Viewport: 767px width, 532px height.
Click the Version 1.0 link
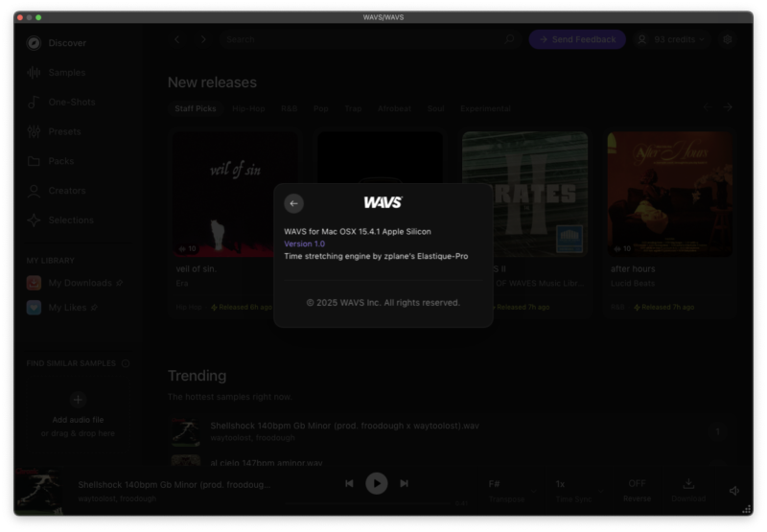pos(304,244)
